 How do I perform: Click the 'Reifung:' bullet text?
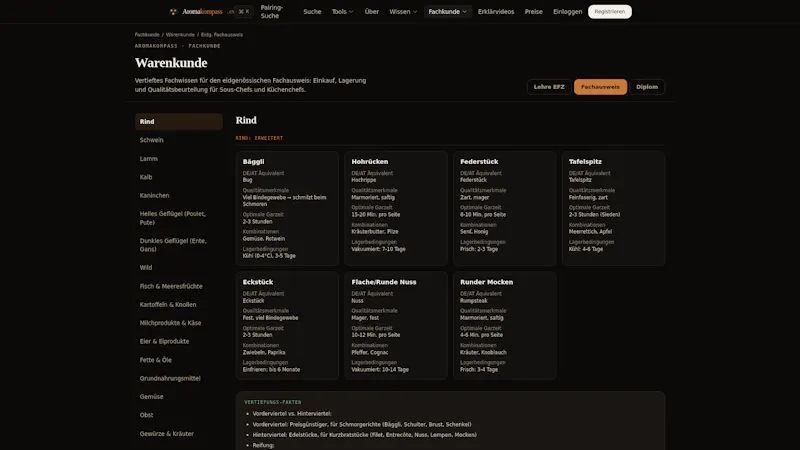click(x=263, y=445)
